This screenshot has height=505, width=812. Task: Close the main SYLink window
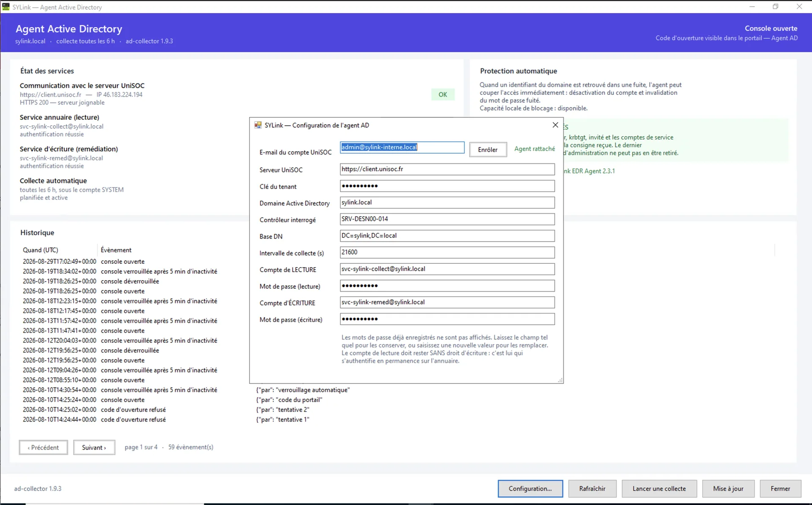click(799, 7)
